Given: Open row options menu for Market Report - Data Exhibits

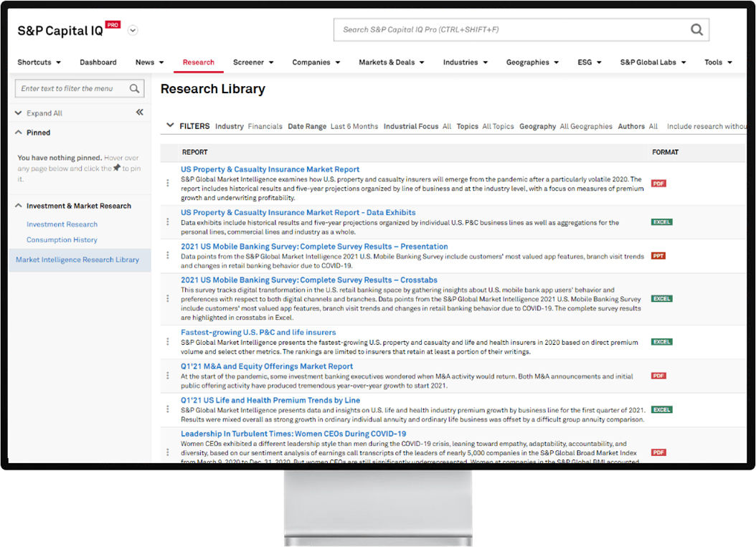Looking at the screenshot, I should click(168, 222).
